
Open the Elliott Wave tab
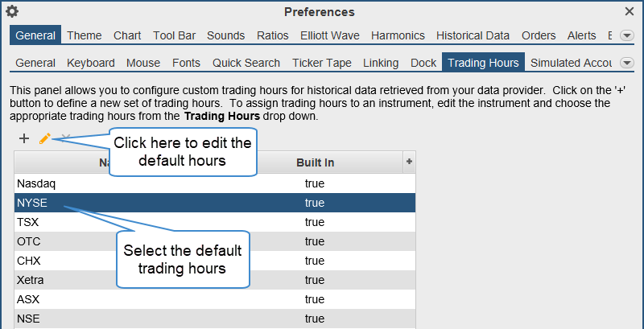330,35
